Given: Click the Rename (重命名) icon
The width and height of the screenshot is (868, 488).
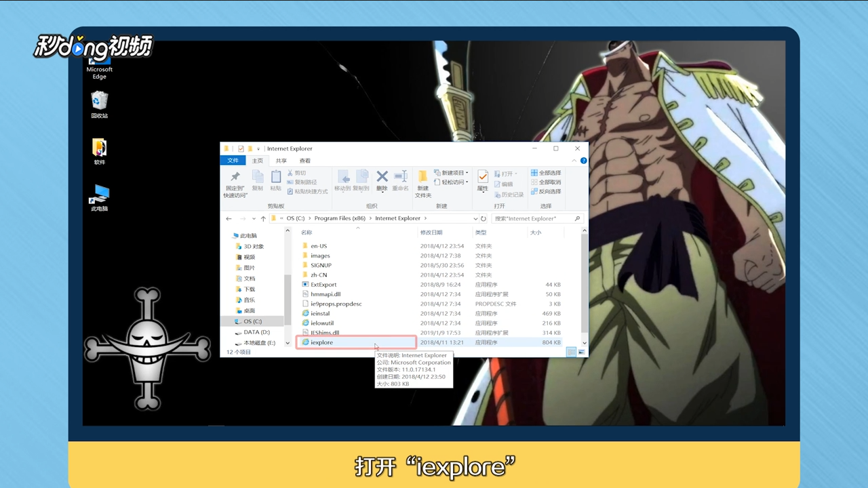Looking at the screenshot, I should (400, 177).
